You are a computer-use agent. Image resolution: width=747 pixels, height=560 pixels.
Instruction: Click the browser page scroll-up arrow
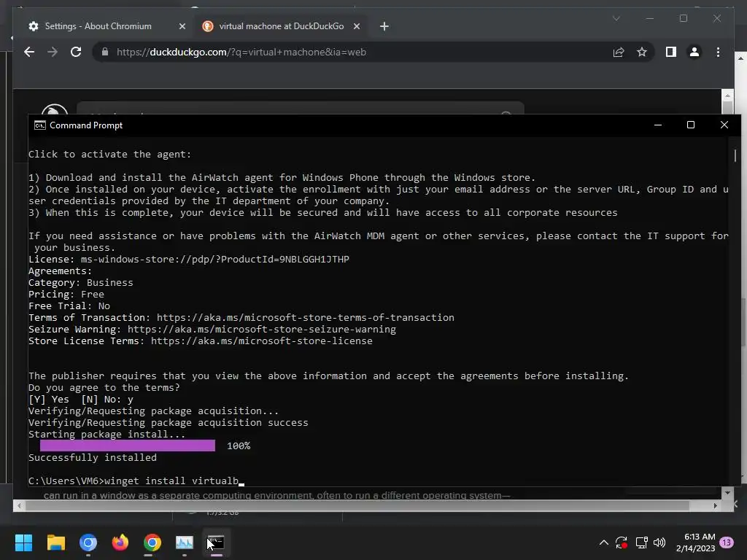pyautogui.click(x=727, y=94)
